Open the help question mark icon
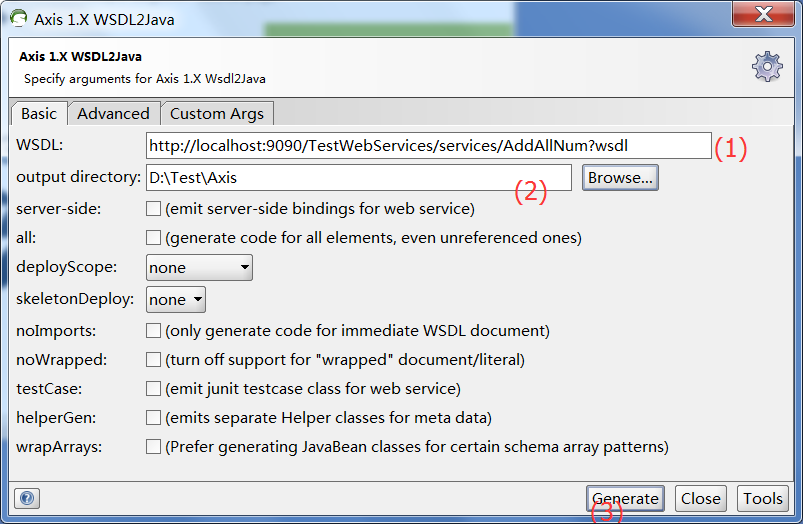Image resolution: width=803 pixels, height=524 pixels. [27, 498]
